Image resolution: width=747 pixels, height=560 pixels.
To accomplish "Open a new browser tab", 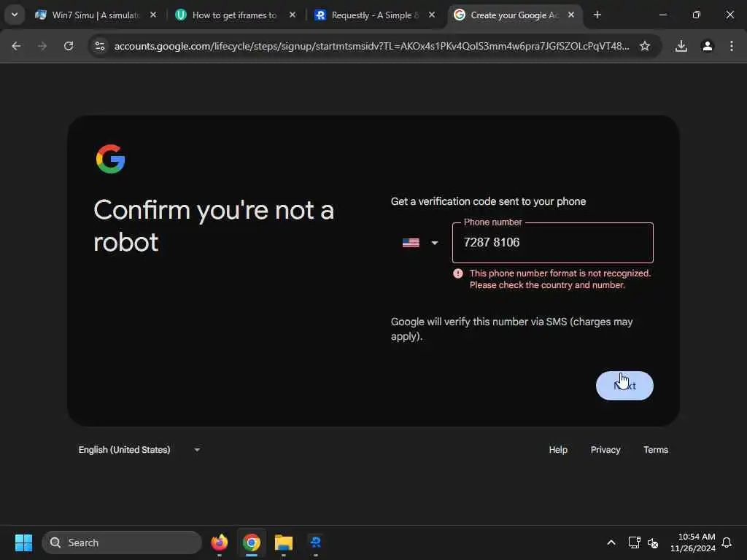I will [x=597, y=15].
